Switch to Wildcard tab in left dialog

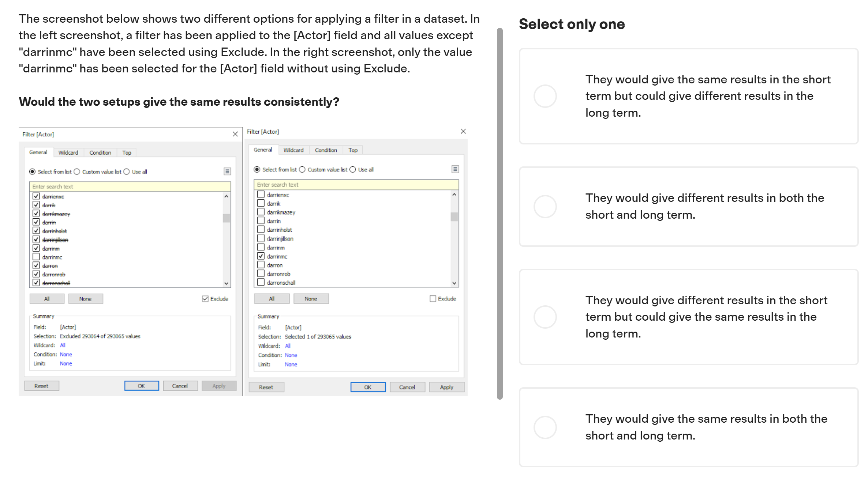[x=68, y=152]
